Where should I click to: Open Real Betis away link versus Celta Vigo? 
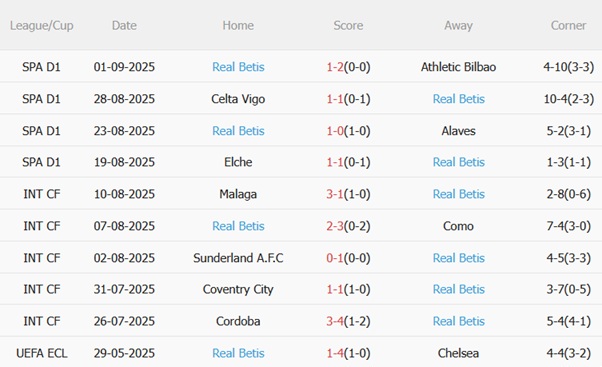click(458, 99)
